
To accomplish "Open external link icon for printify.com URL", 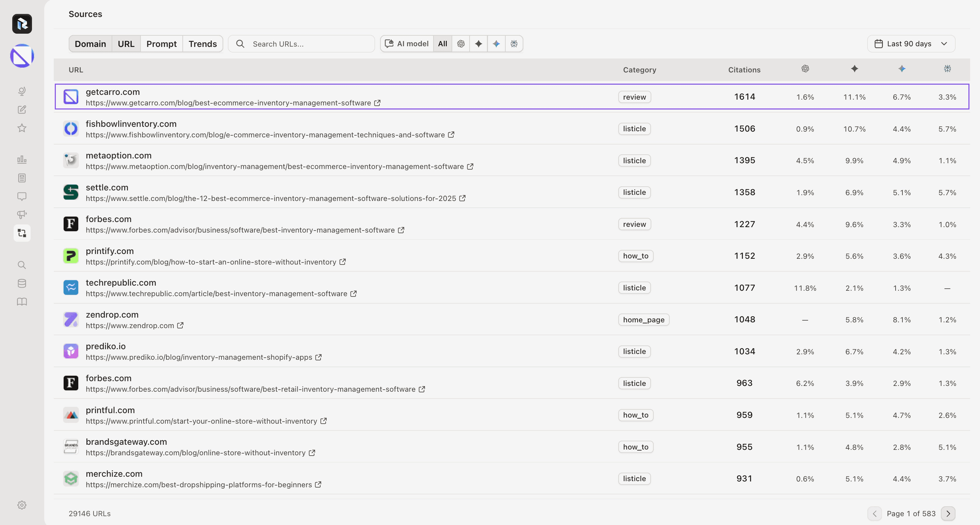I will click(343, 262).
